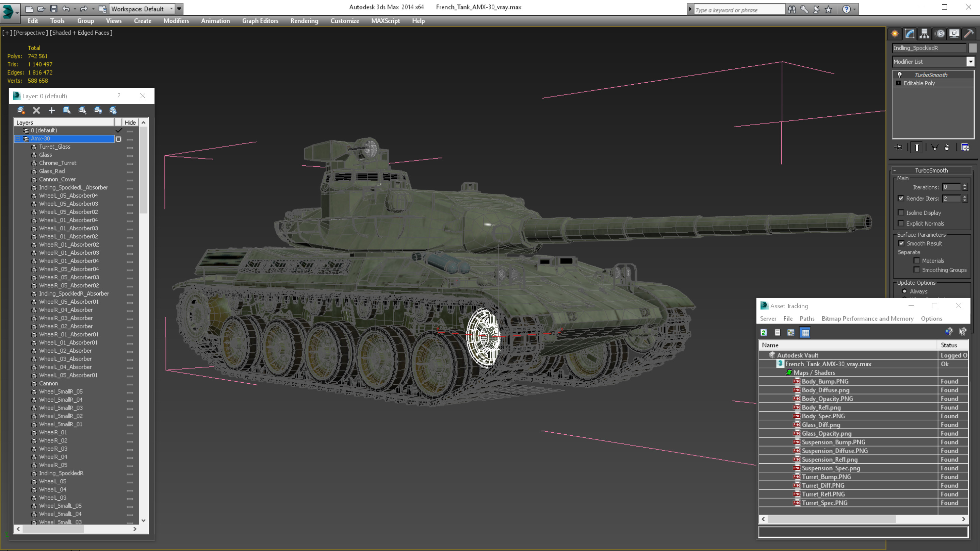
Task: Click the object color swatch next to Indling_SpockledR
Action: coord(973,48)
